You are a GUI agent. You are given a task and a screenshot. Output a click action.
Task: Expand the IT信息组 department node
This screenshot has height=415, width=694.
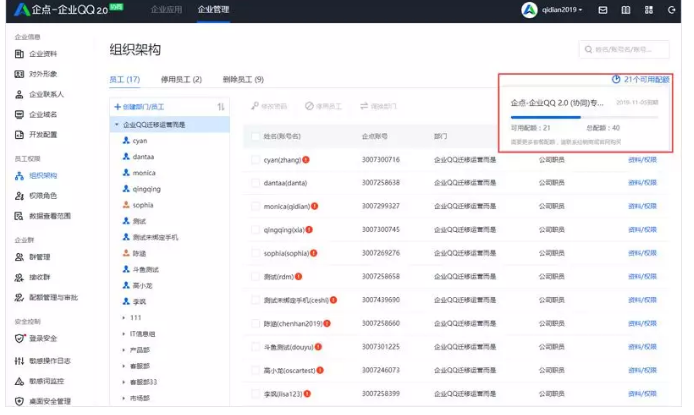pyautogui.click(x=124, y=334)
